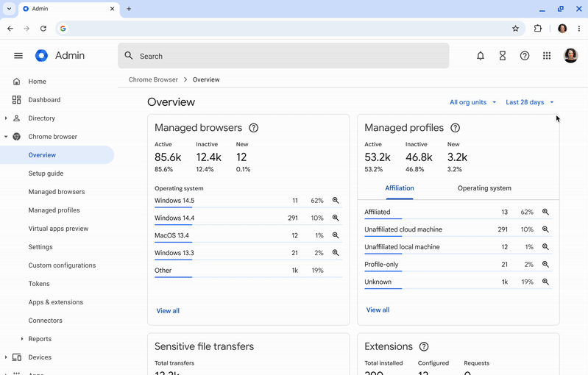588x375 pixels.
Task: Open Custom configurations
Action: point(62,265)
